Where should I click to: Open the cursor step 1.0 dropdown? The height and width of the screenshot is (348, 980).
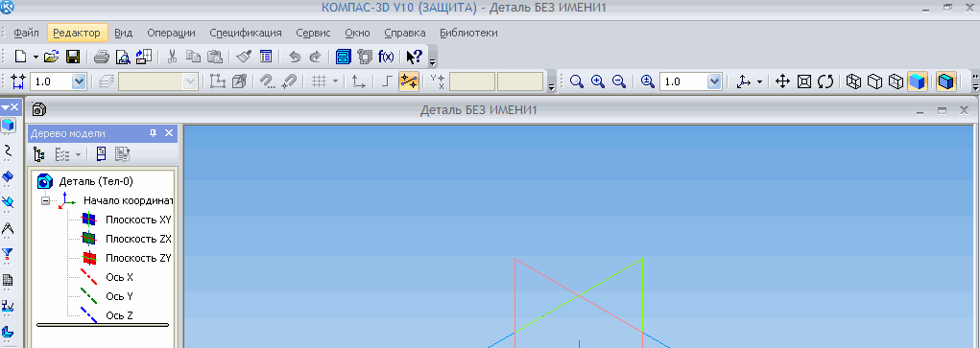tap(79, 81)
